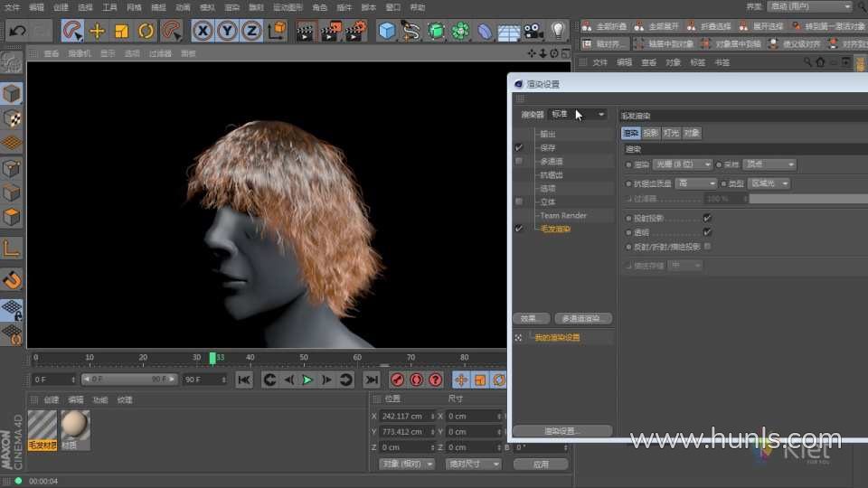
Task: Open the green subdivision generator icon
Action: [x=436, y=31]
